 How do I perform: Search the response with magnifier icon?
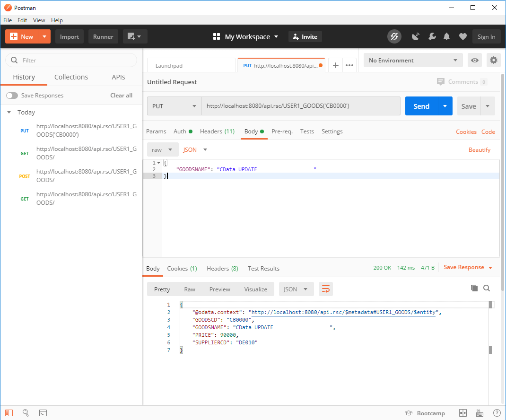487,288
